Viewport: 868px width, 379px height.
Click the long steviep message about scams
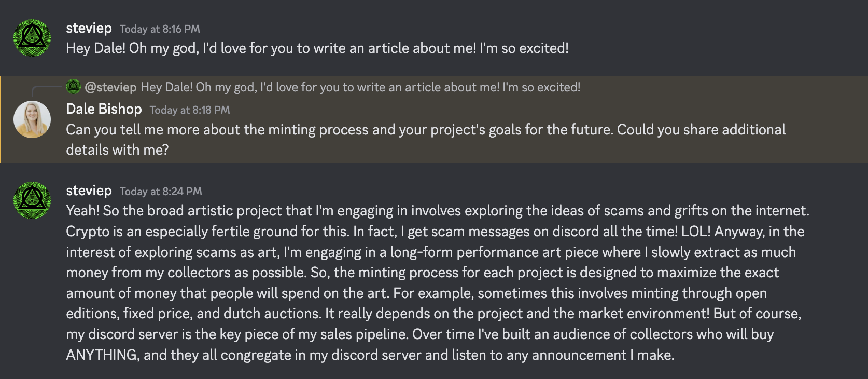click(437, 283)
